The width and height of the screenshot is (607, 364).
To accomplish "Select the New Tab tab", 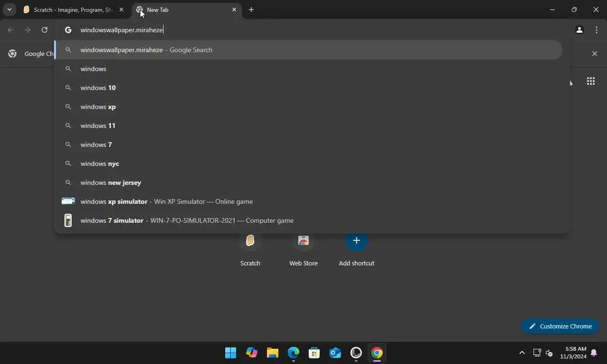I will tap(186, 9).
